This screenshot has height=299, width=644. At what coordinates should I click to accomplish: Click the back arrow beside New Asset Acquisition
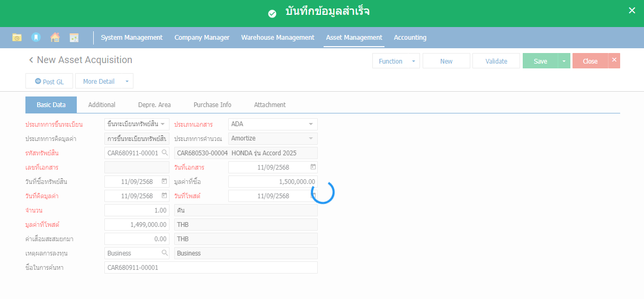31,60
